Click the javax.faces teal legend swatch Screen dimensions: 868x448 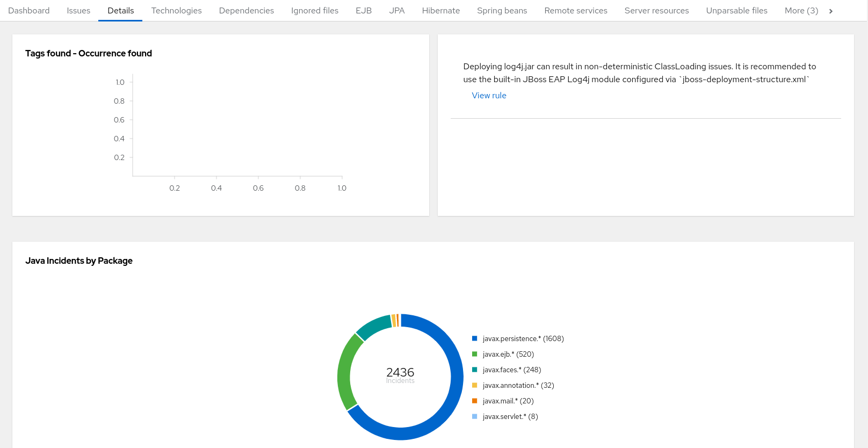(x=475, y=370)
